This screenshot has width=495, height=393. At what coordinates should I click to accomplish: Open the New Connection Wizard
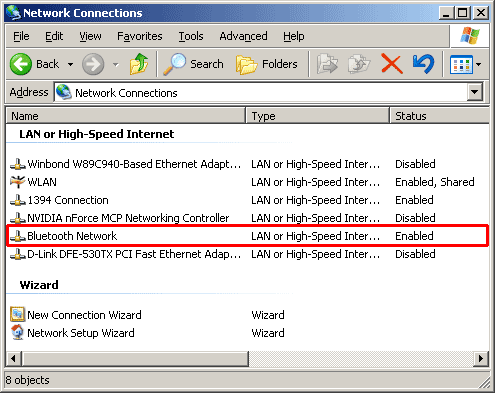point(84,315)
